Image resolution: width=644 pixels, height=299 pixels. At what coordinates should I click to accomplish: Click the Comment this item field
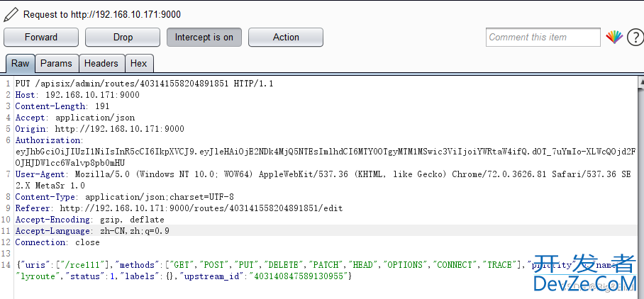click(543, 38)
